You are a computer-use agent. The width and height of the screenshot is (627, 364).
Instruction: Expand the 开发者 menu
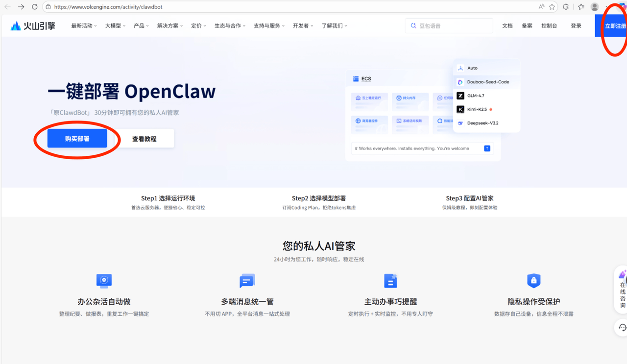(x=303, y=26)
